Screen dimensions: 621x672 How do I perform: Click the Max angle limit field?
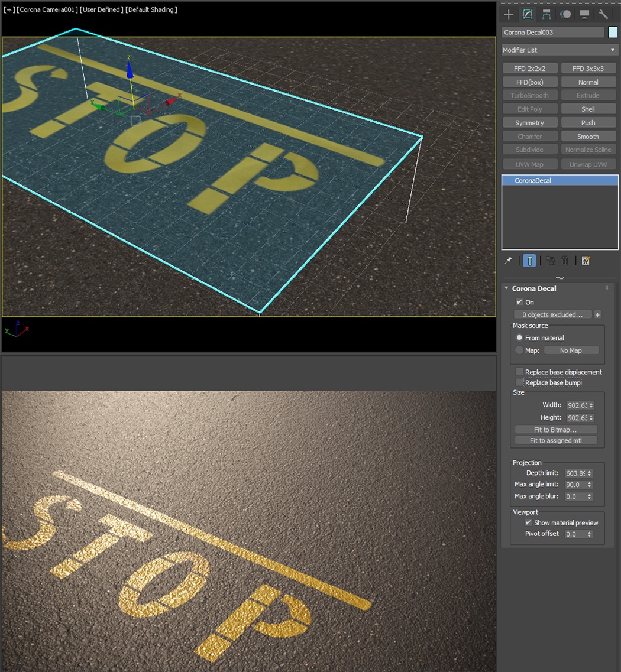pos(575,485)
